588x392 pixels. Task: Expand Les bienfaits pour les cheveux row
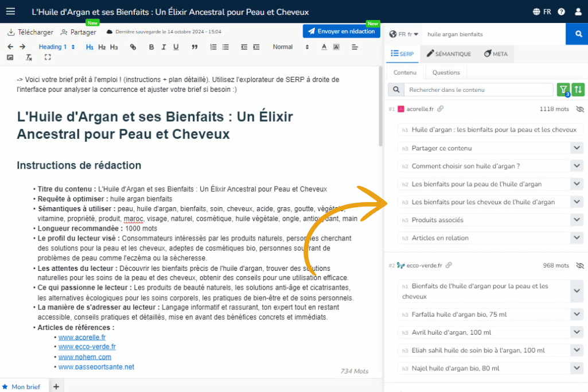(577, 202)
